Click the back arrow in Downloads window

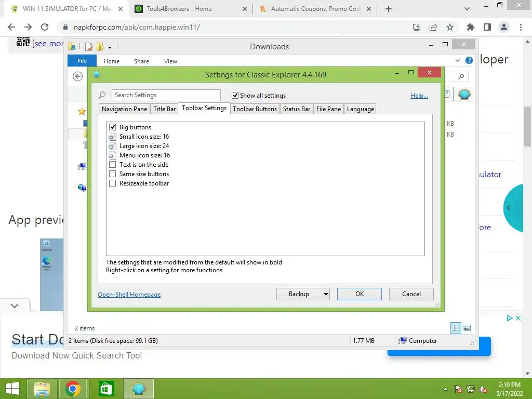[78, 76]
